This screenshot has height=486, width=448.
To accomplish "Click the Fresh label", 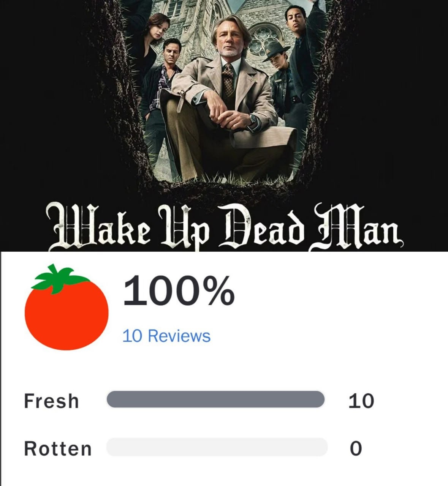I will (51, 401).
